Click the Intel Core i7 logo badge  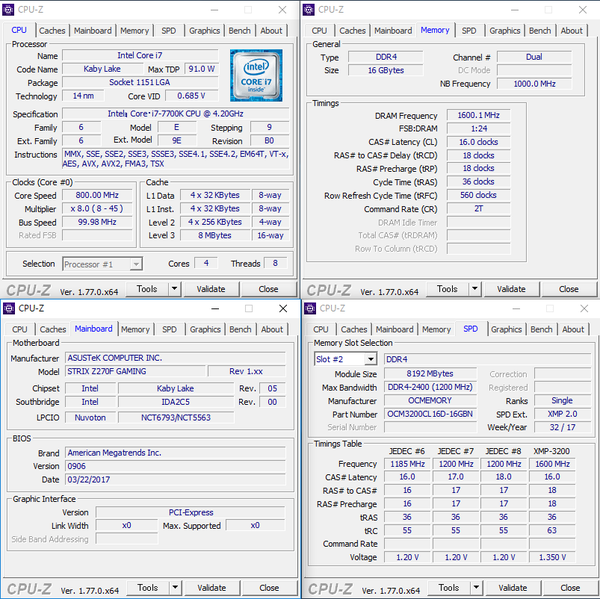(x=256, y=75)
